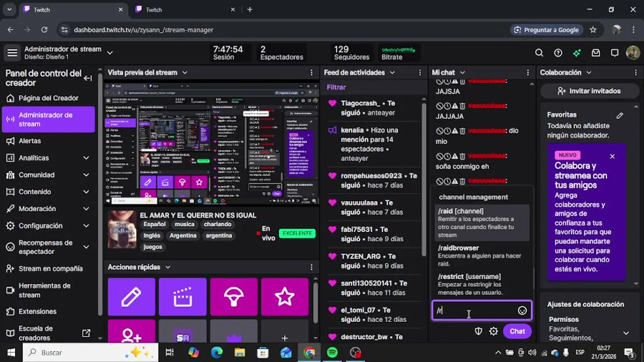
Task: Select Alertas in the sidebar
Action: click(x=49, y=141)
